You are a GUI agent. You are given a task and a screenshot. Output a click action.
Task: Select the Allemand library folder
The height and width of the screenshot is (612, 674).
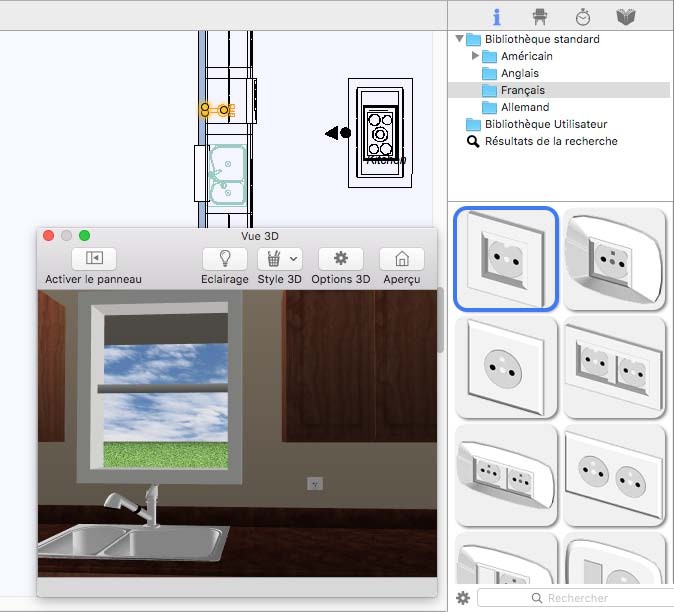(525, 107)
